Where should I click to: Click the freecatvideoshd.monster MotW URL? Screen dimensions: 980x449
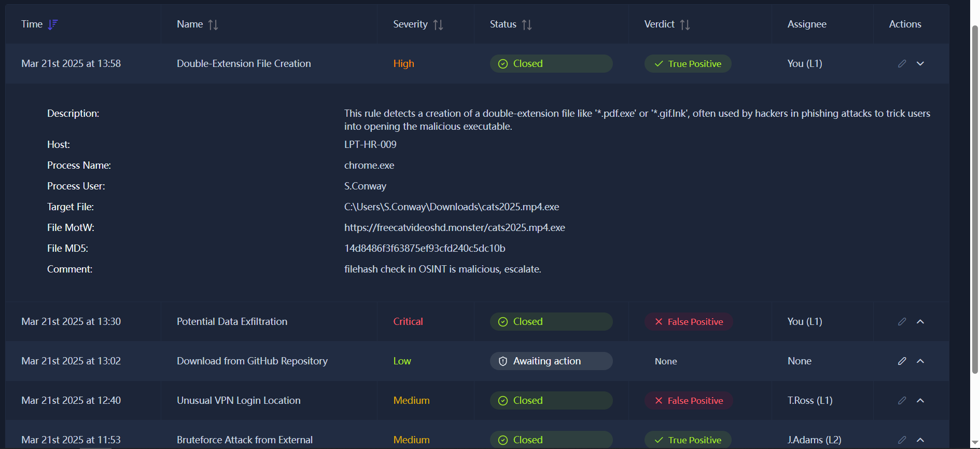click(x=454, y=227)
